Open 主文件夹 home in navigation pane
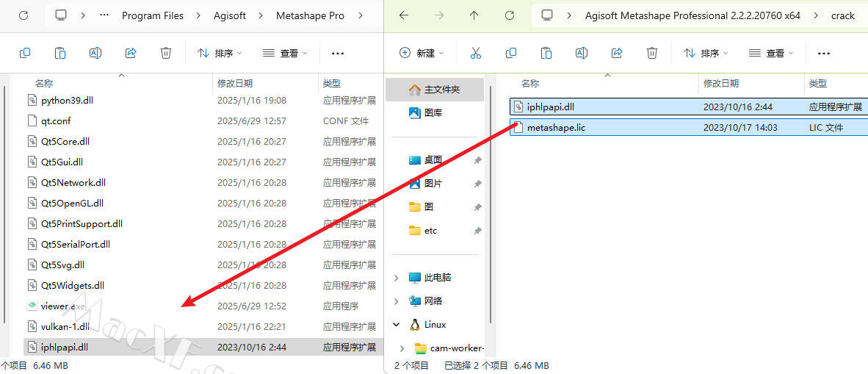The width and height of the screenshot is (868, 374). tap(435, 89)
